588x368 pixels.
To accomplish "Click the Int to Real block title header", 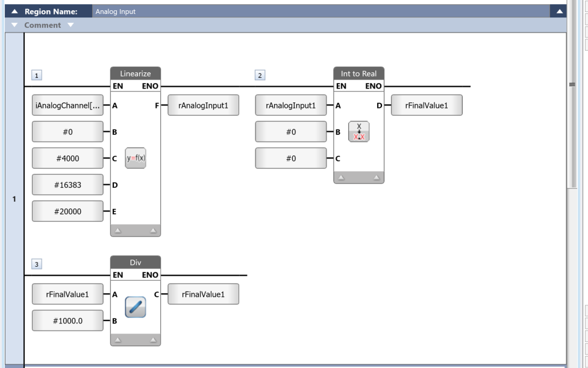I will tap(359, 73).
